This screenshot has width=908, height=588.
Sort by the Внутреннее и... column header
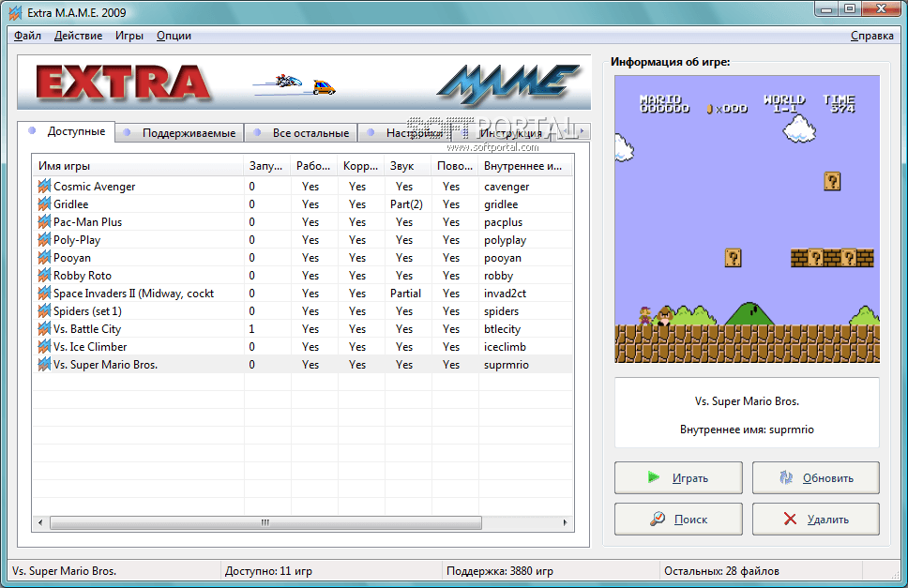524,166
